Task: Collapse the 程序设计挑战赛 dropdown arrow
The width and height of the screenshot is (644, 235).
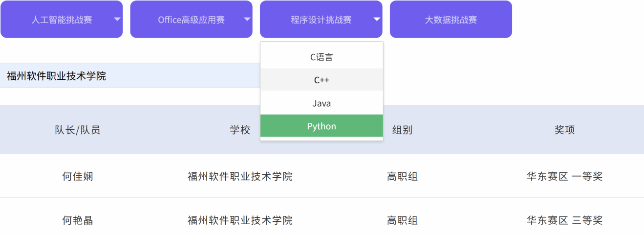Action: pos(376,20)
